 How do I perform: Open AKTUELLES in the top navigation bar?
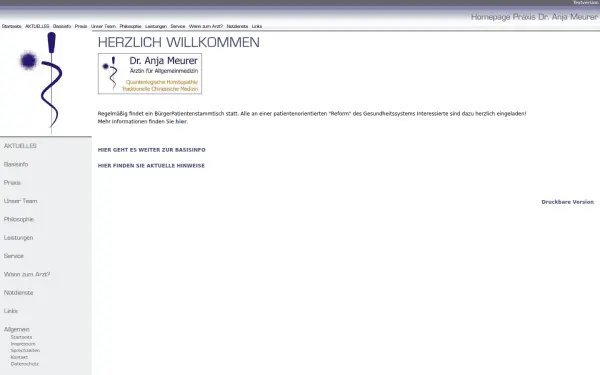tap(37, 26)
